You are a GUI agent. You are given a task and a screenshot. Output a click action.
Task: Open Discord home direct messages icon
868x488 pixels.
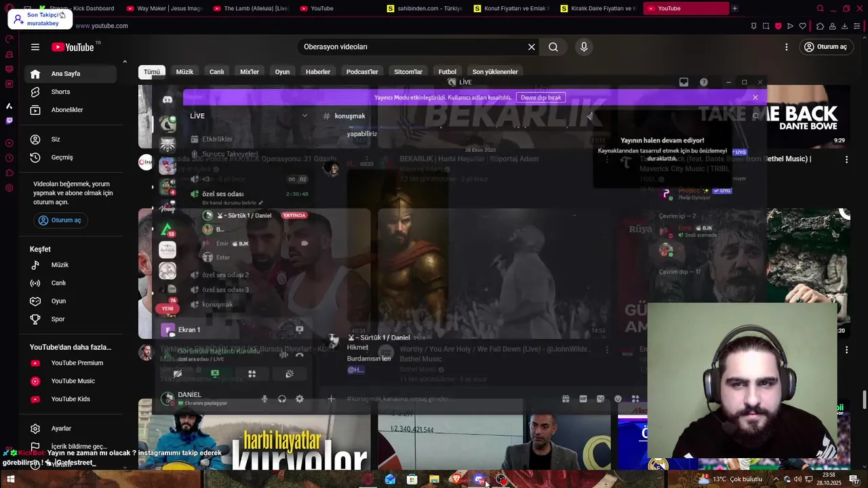click(x=167, y=100)
